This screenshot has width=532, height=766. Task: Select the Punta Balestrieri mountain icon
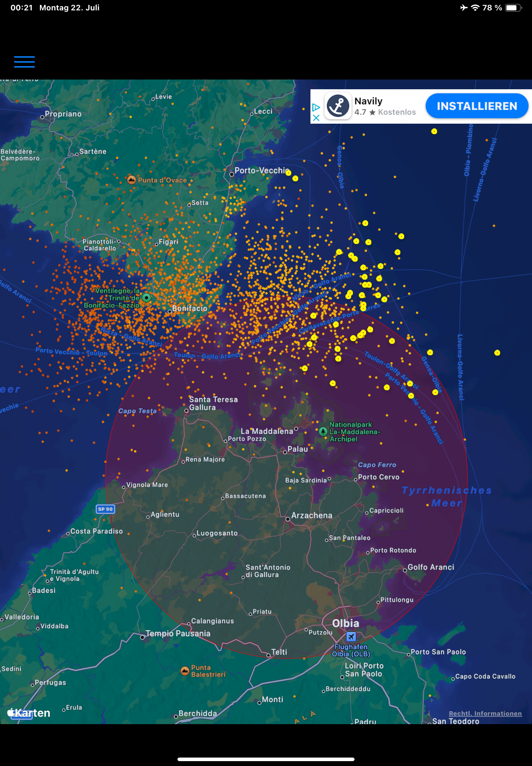[x=185, y=671]
